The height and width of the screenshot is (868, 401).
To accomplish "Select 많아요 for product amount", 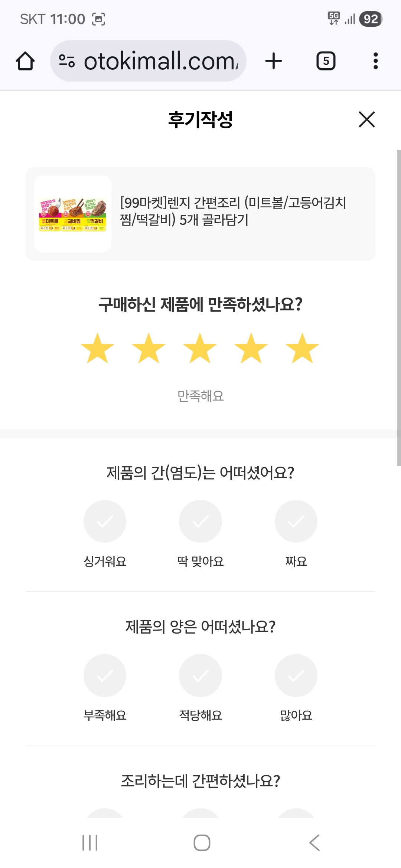I will click(x=296, y=675).
